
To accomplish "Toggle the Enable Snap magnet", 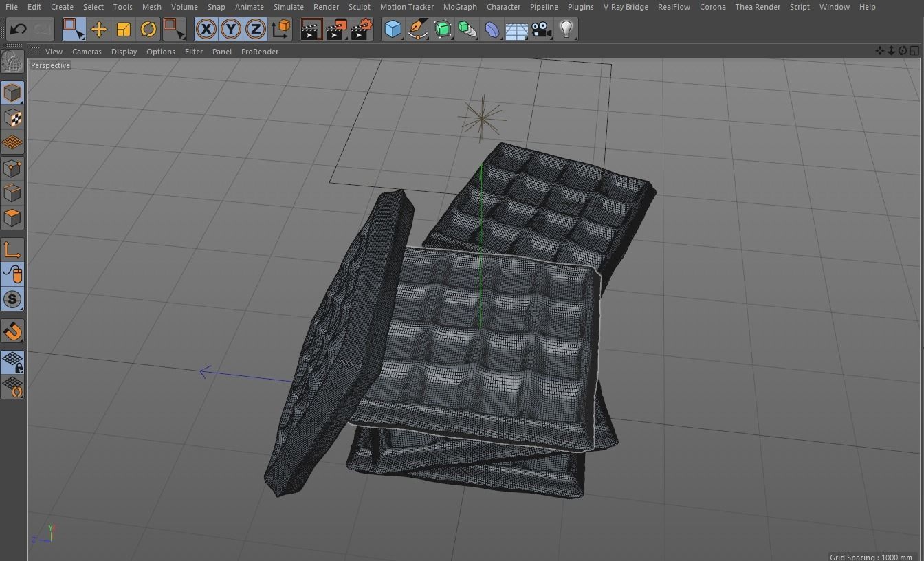I will click(x=12, y=331).
